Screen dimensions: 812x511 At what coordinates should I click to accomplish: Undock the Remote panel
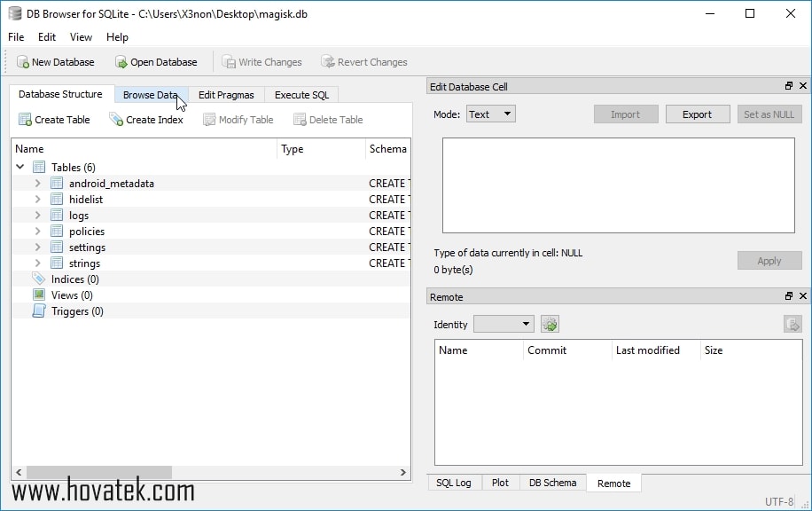coord(789,296)
